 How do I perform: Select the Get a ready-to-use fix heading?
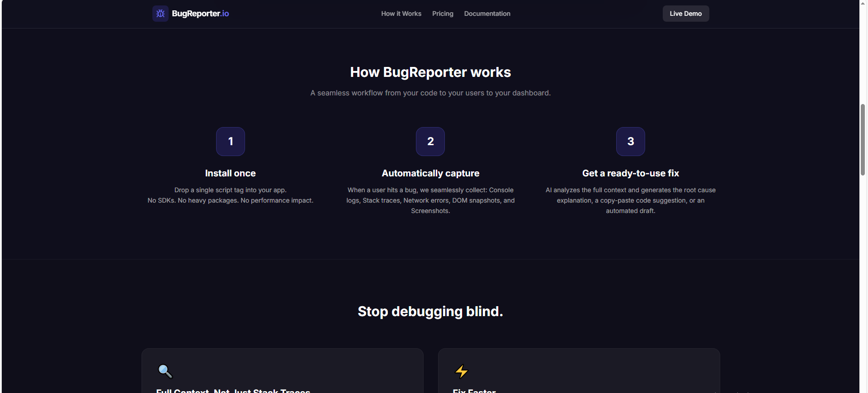[631, 173]
